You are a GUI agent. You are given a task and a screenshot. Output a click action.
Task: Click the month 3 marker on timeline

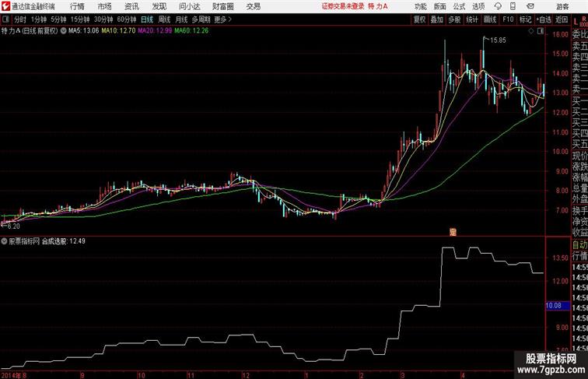[x=402, y=375]
